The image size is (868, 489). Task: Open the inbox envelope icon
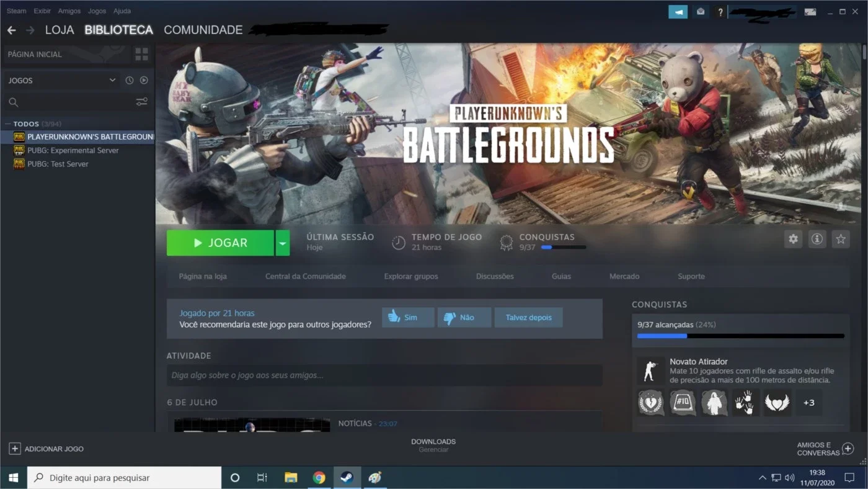700,12
